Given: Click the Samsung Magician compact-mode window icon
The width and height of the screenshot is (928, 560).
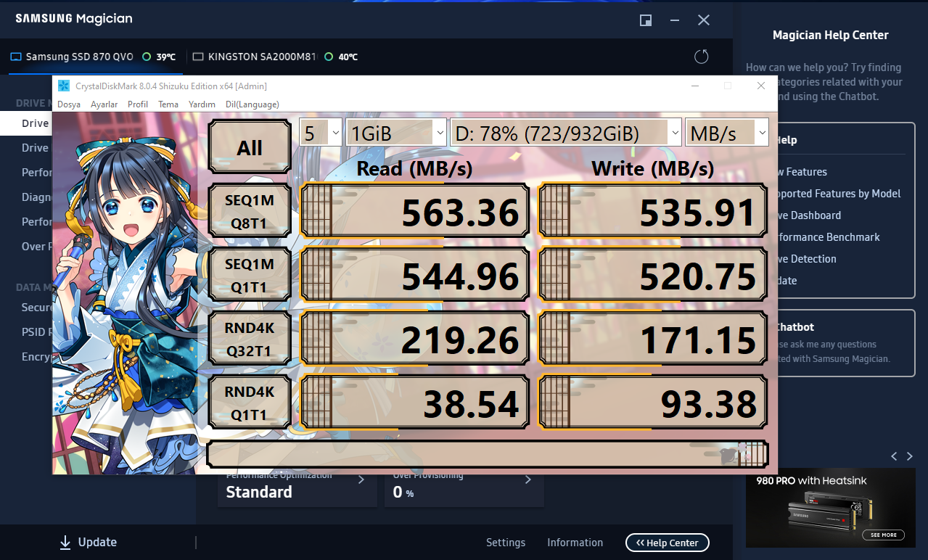Looking at the screenshot, I should coord(646,20).
